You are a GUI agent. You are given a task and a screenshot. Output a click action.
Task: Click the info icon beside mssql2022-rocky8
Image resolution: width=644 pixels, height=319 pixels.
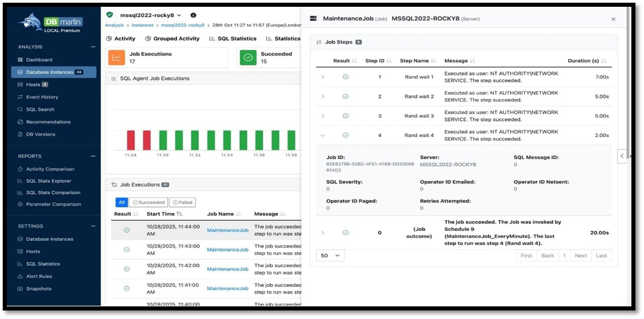pyautogui.click(x=193, y=15)
